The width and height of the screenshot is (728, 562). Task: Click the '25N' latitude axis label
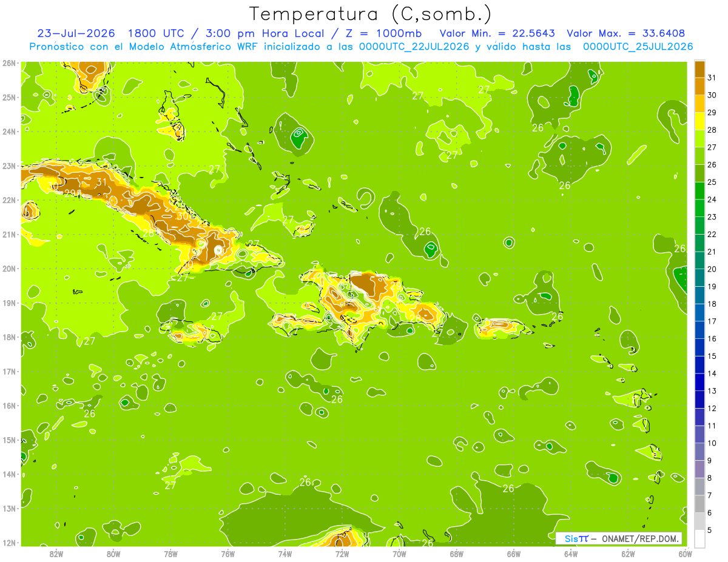8,97
